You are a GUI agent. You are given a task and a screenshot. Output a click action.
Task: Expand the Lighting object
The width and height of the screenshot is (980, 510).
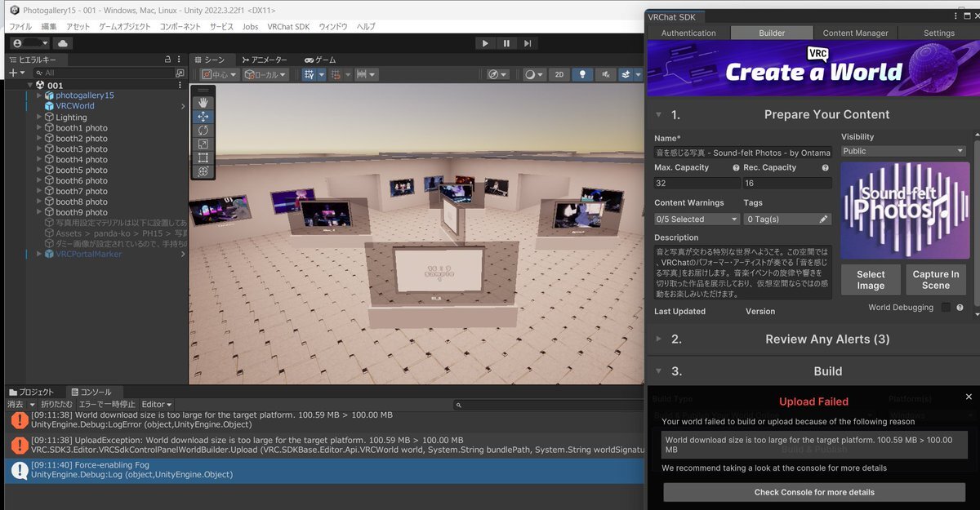point(39,118)
